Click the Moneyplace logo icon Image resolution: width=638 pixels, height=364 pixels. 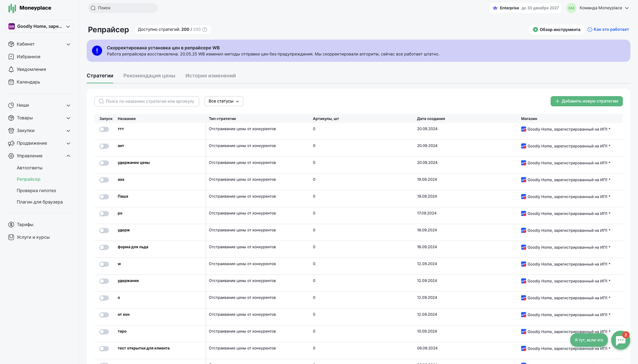point(12,8)
